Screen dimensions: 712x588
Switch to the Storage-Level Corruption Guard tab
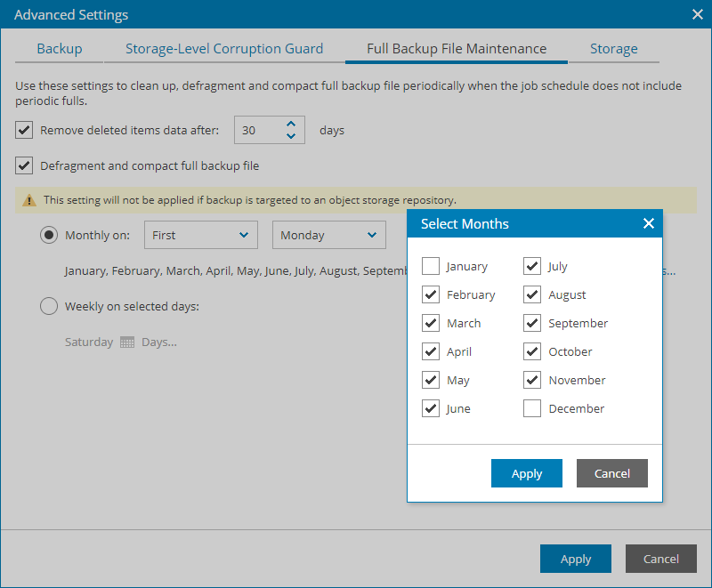tap(223, 49)
